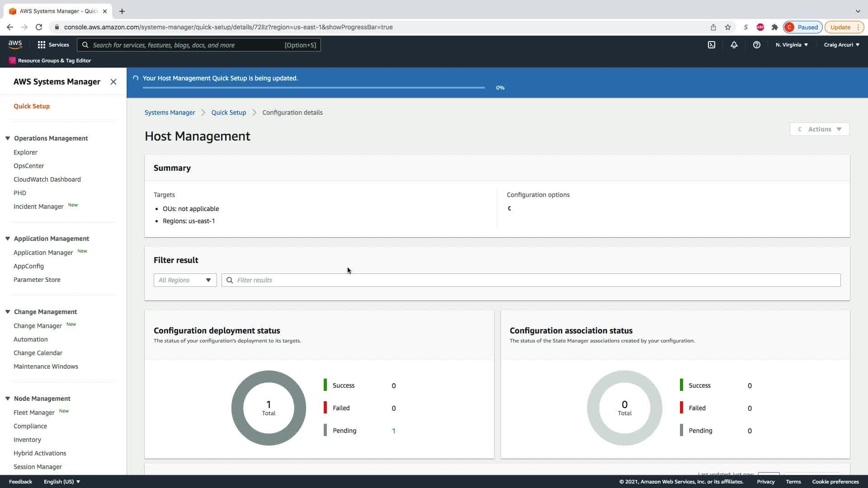Click the Systems Manager breadcrumb link
Screen dimensions: 868x488
coord(170,113)
